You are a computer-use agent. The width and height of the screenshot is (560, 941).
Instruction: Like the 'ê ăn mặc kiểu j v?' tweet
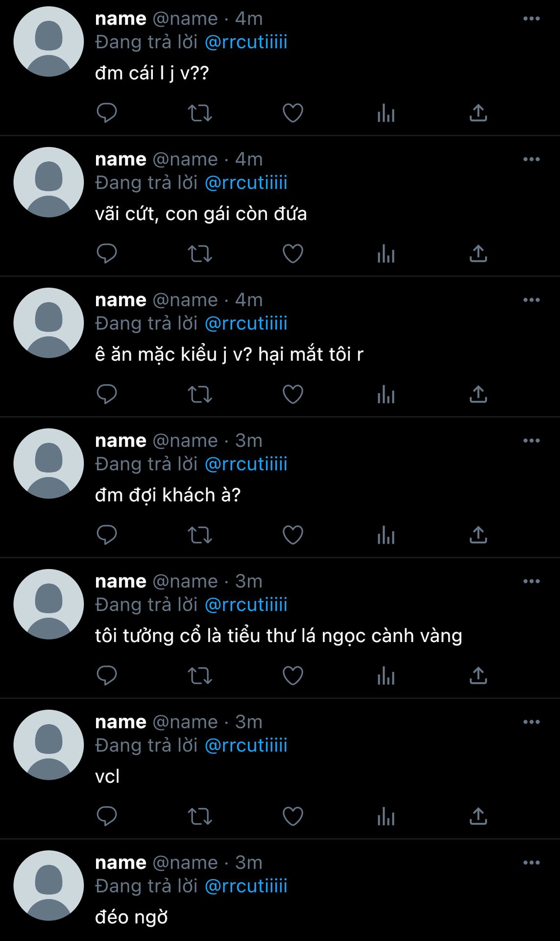pos(293,395)
